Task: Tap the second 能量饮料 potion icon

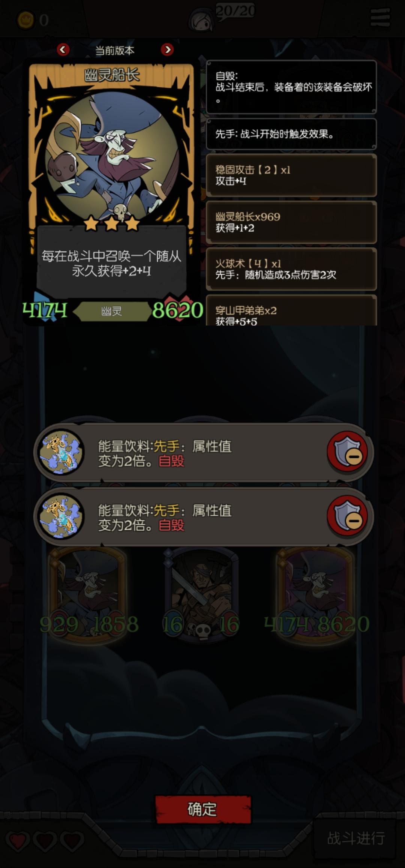Action: pos(61,516)
